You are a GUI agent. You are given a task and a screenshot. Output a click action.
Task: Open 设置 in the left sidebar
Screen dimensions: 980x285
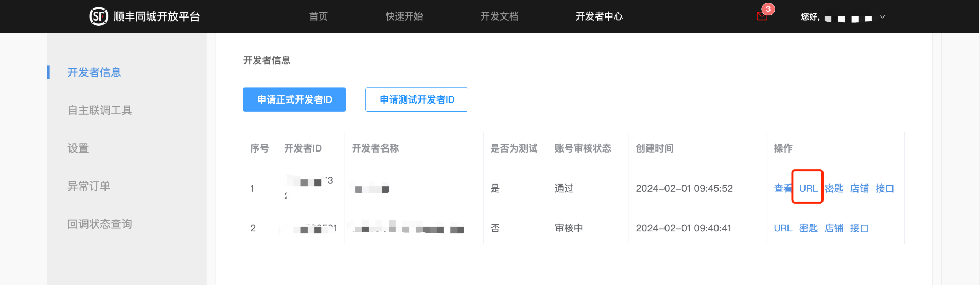[78, 148]
